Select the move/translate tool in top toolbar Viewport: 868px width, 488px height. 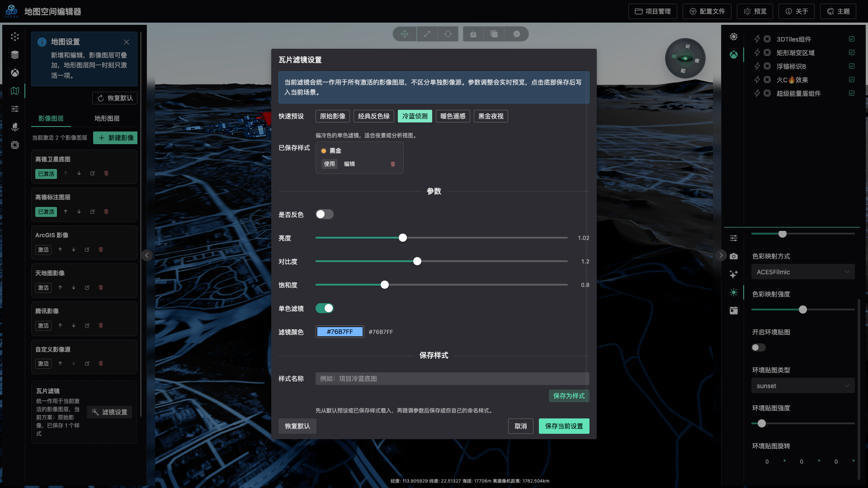click(404, 34)
